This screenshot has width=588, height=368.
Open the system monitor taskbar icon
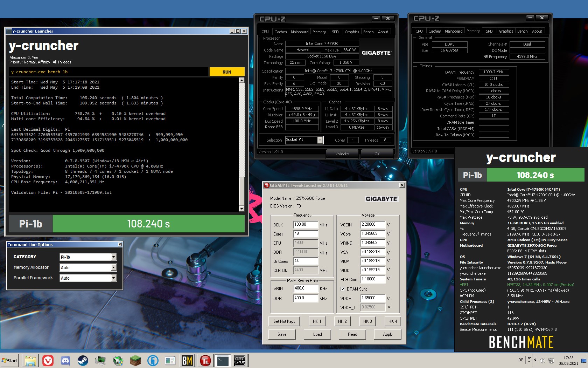100,361
